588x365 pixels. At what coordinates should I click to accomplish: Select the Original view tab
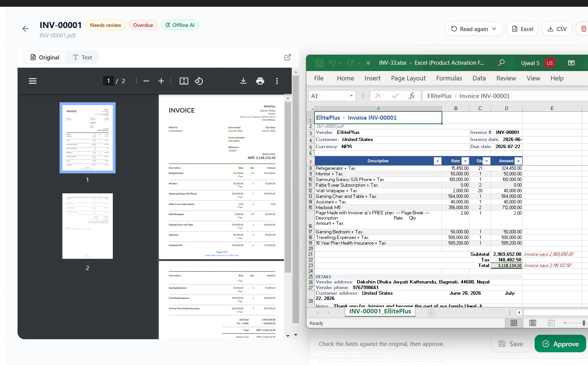44,57
